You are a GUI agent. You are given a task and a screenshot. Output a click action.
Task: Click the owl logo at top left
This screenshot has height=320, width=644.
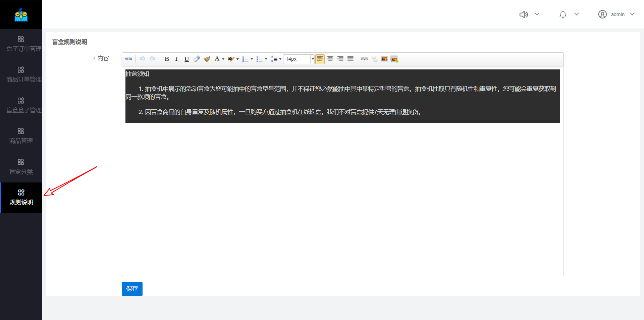coord(21,15)
